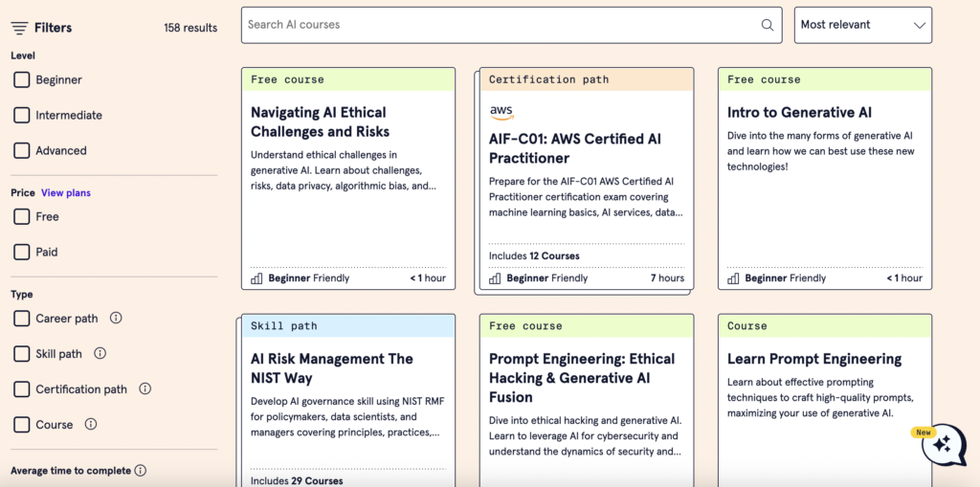The width and height of the screenshot is (980, 487).
Task: Click the Certification path card header label
Action: point(548,79)
